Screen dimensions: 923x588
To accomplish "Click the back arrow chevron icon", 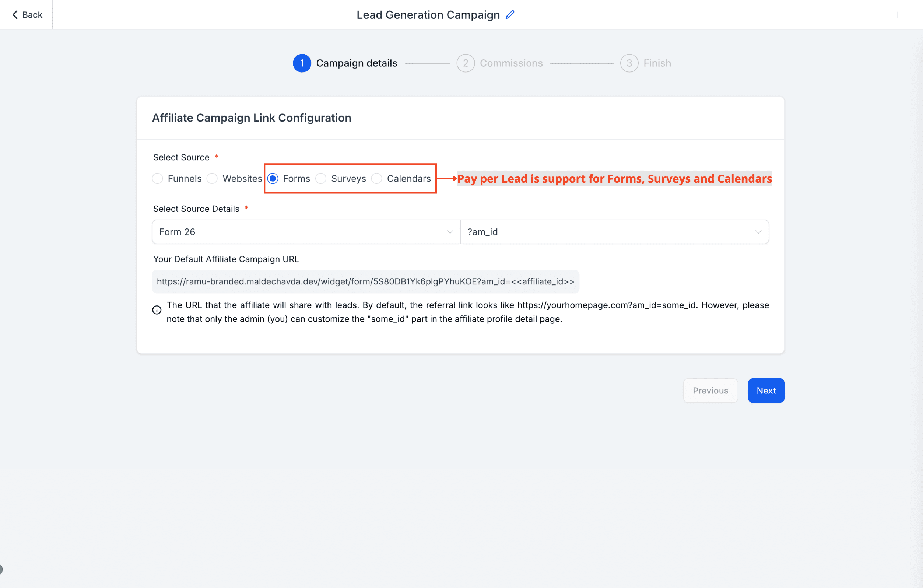I will (15, 15).
